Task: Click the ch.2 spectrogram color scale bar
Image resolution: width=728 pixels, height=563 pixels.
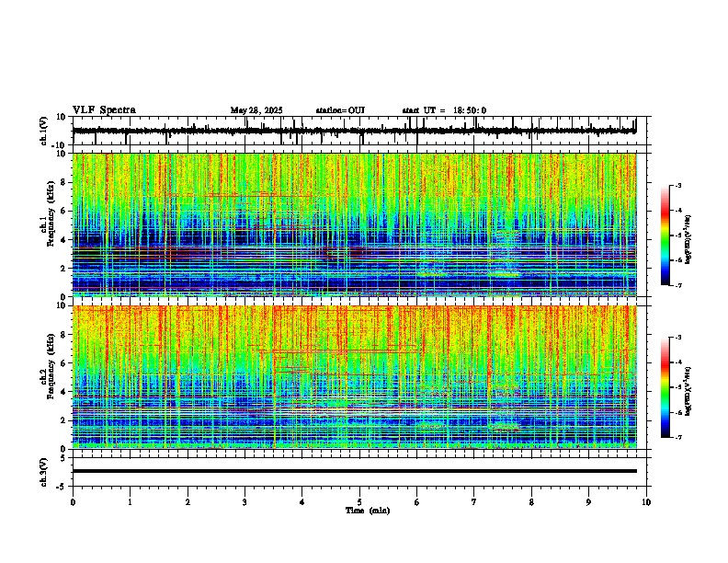Action: (665, 387)
